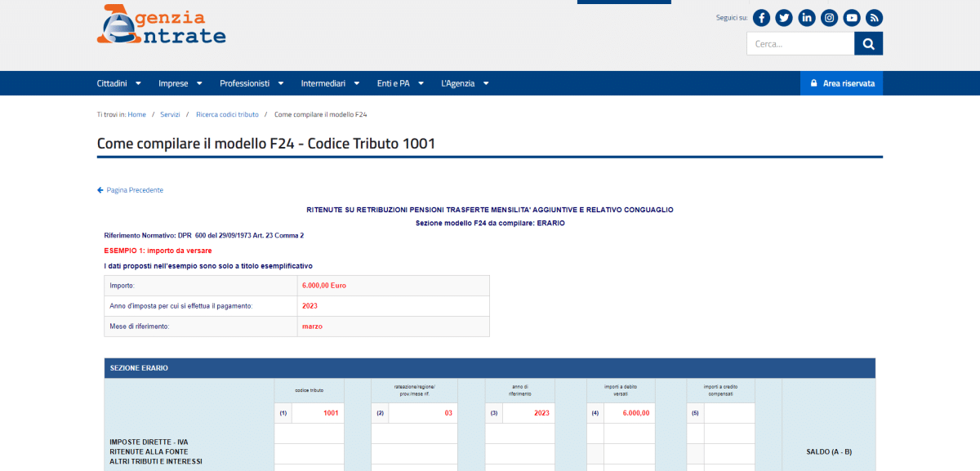Screen dimensions: 980x471
Task: Open the Enti e PA menu
Action: tap(399, 83)
